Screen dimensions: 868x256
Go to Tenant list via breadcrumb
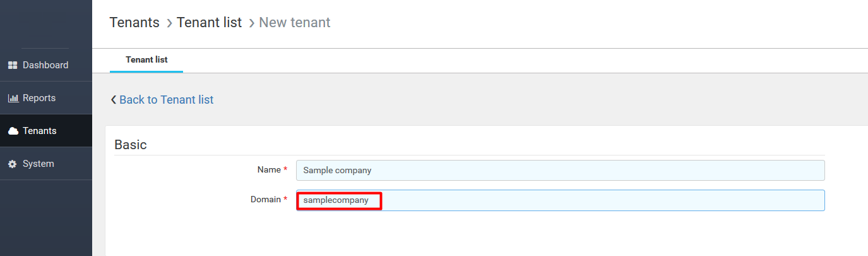click(x=209, y=22)
